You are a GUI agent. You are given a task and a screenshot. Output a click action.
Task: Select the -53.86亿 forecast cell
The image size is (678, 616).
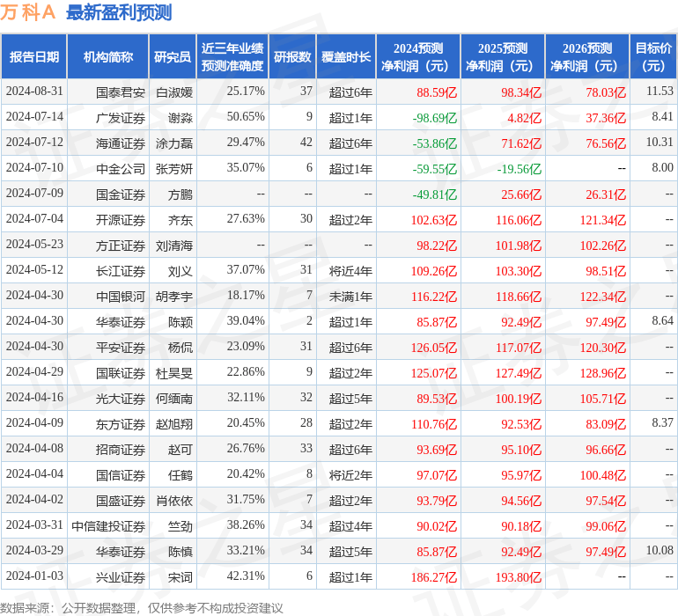click(x=435, y=143)
